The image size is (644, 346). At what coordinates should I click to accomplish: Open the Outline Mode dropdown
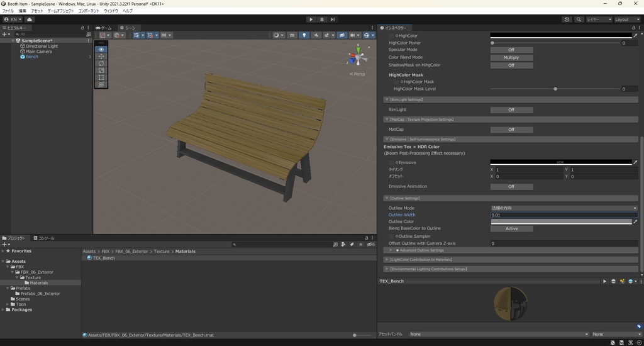[563, 208]
